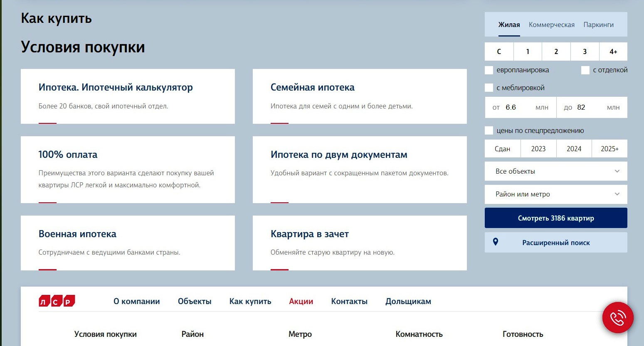Check the с отделкой option

(585, 70)
